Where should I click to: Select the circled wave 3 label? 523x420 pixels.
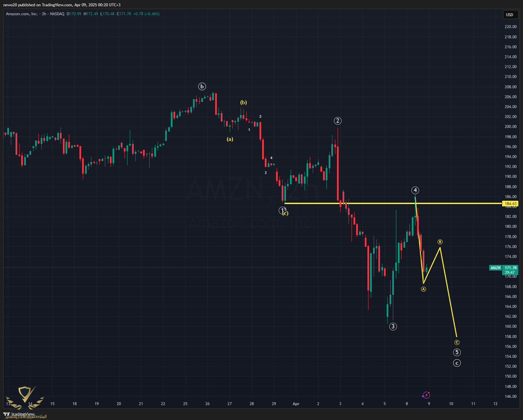393,326
